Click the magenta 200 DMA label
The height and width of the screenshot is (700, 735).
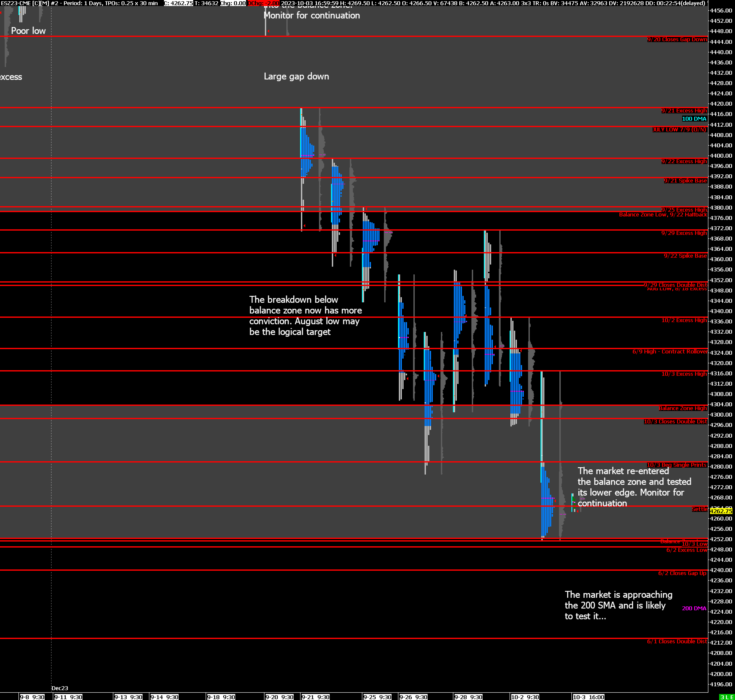click(x=694, y=608)
